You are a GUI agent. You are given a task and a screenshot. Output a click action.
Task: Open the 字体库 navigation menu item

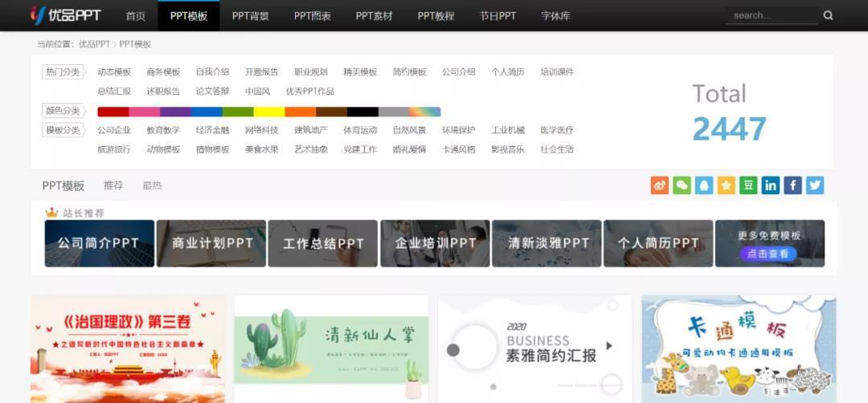[x=555, y=16]
